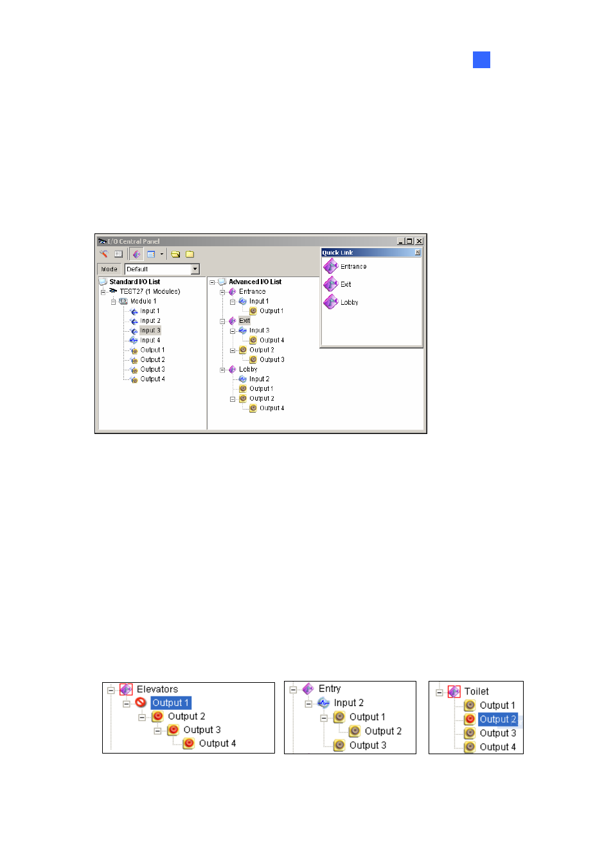This screenshot has width=613, height=868.
Task: Select highlighted Output 1 under Elevators
Action: [171, 703]
